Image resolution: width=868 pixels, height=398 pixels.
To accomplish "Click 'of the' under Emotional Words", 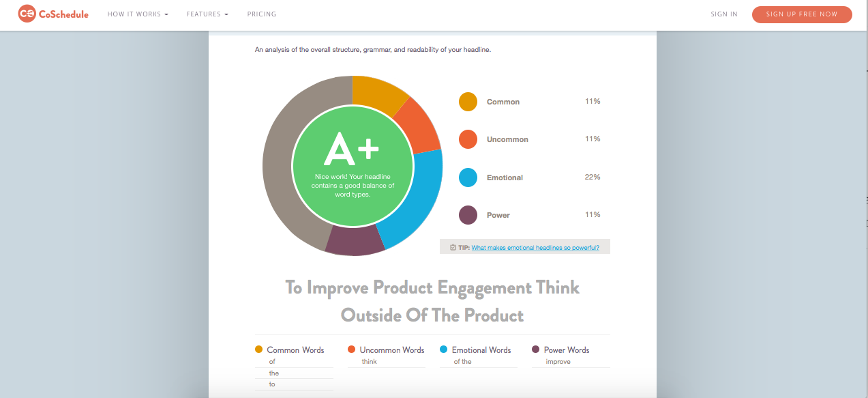I will tap(462, 362).
